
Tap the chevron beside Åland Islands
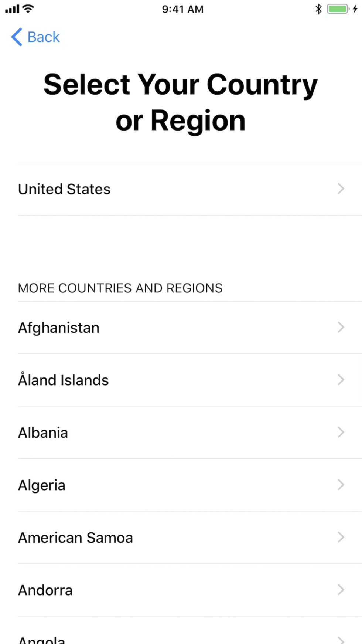341,380
